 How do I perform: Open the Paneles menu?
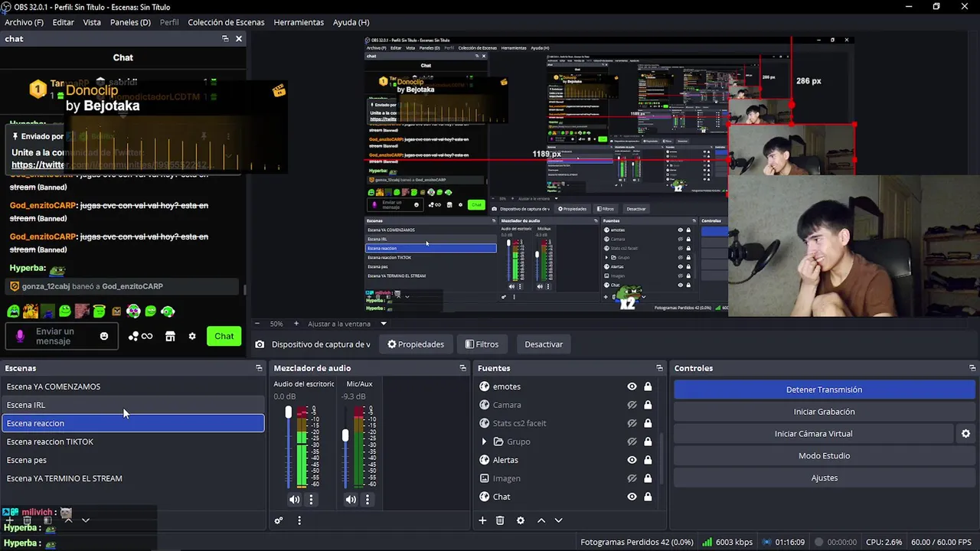(130, 22)
